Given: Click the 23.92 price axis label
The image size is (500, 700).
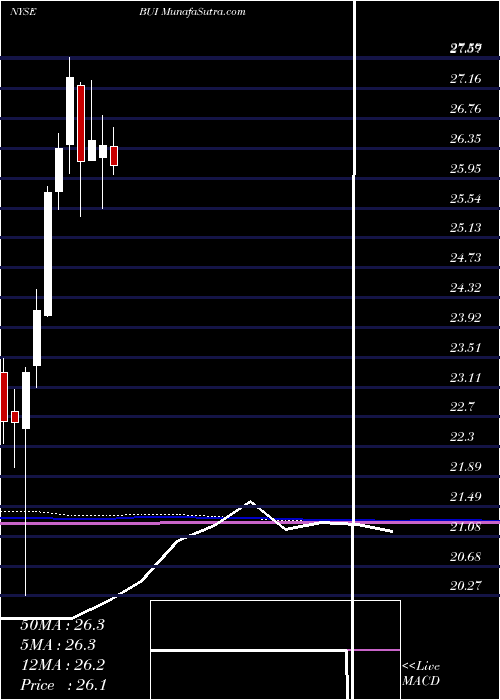Looking at the screenshot, I should pyautogui.click(x=466, y=318).
